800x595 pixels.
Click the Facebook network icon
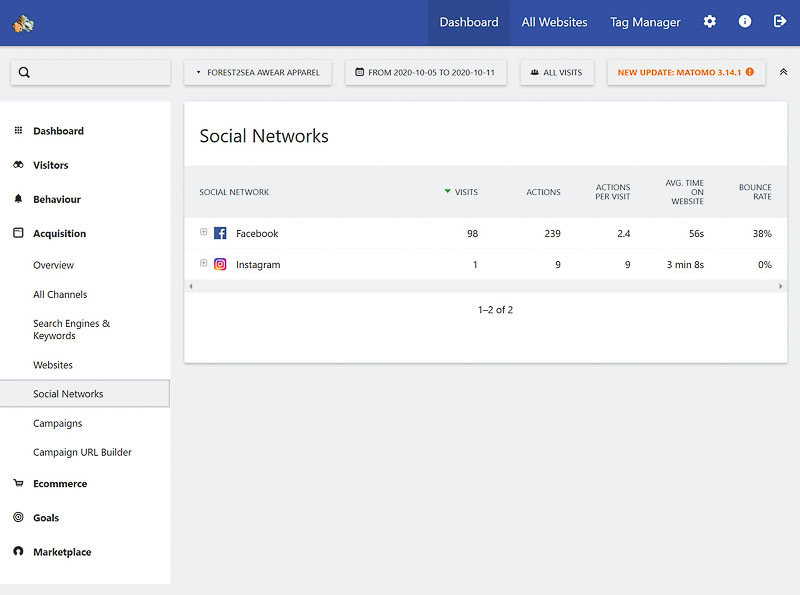(220, 233)
